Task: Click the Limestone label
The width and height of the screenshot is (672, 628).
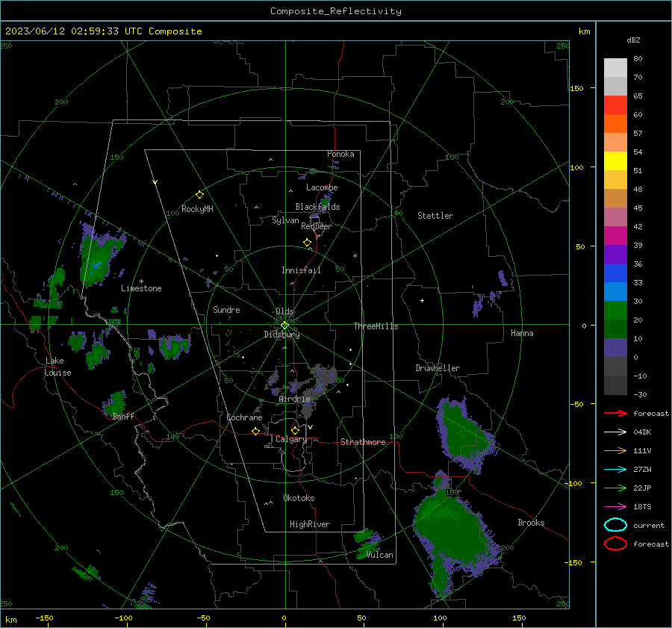Action: (x=141, y=288)
